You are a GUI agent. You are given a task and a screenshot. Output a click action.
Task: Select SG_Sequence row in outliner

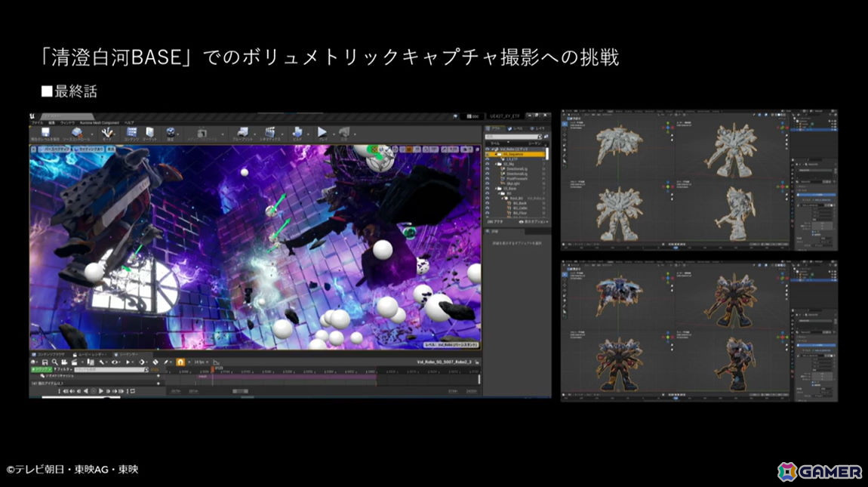(516, 154)
